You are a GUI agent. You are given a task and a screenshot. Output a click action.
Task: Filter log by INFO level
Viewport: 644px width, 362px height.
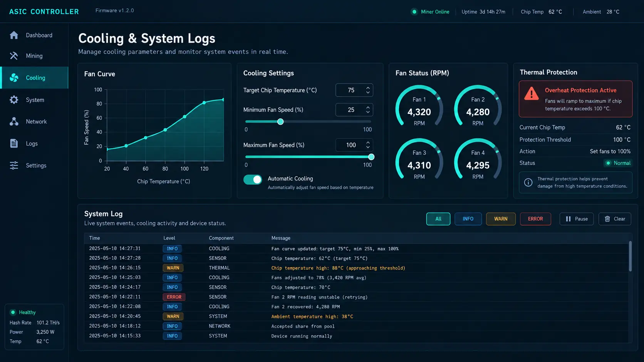[x=468, y=219]
